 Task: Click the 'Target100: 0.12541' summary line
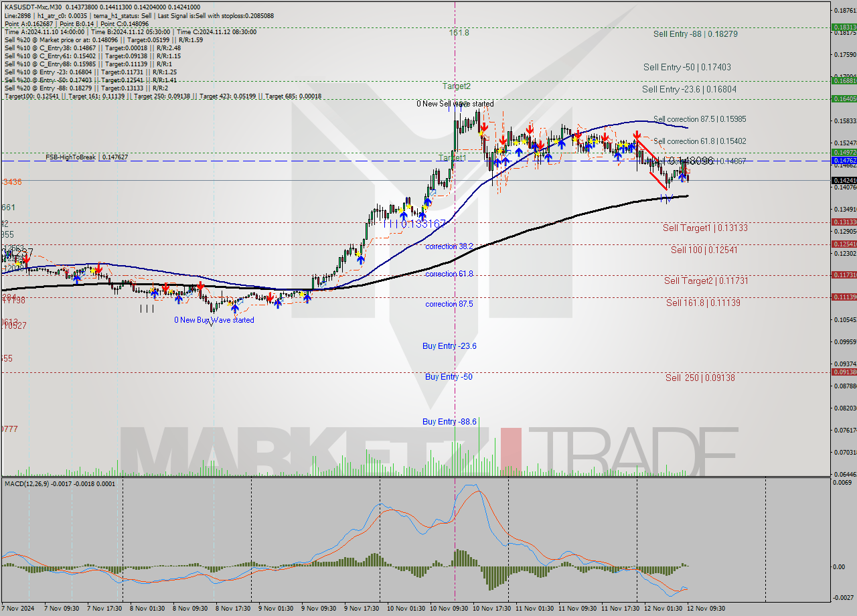click(x=163, y=96)
